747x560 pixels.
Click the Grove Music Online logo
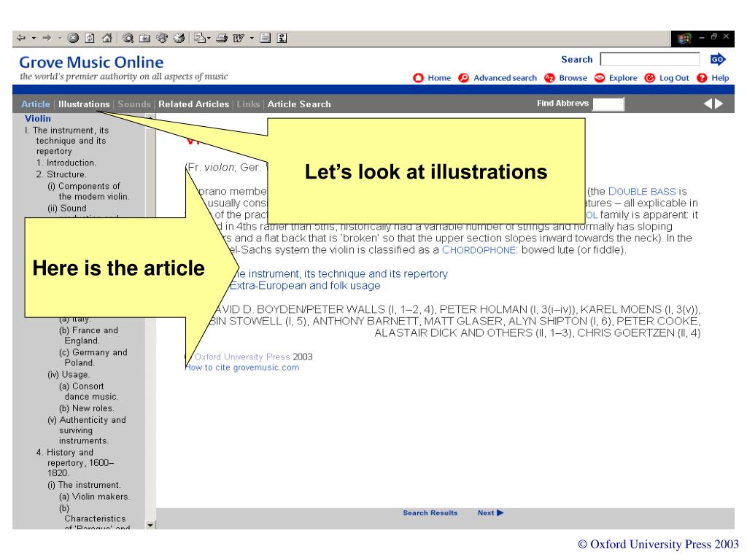(91, 63)
